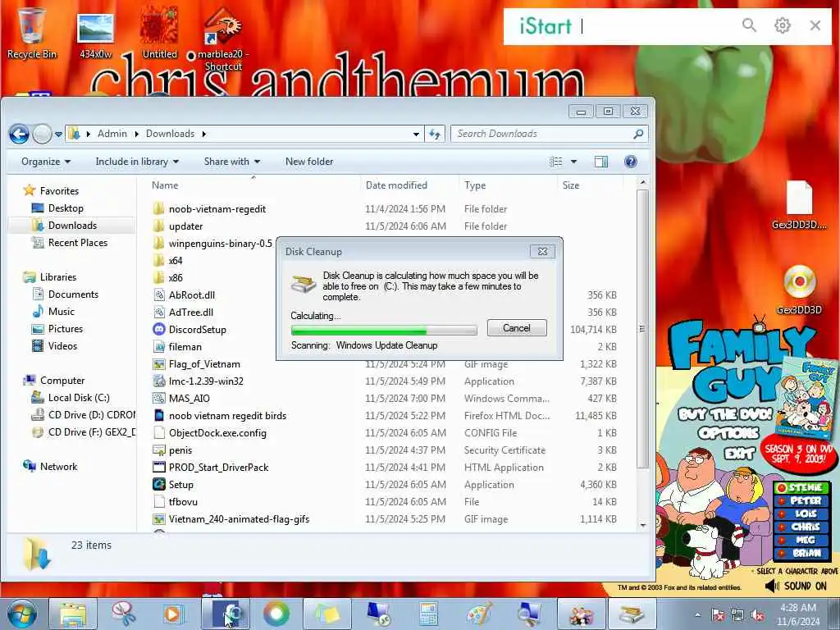The image size is (840, 630).
Task: Show hidden system tray icons
Action: [697, 615]
